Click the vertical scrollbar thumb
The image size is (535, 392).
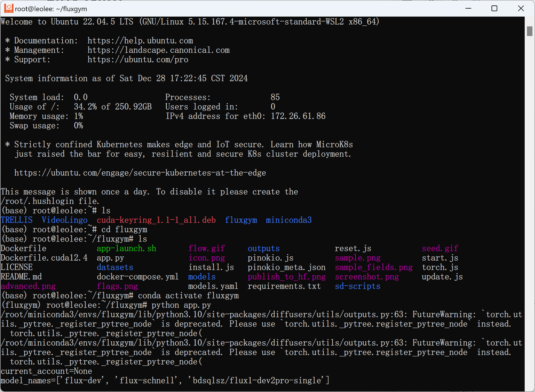[530, 31]
